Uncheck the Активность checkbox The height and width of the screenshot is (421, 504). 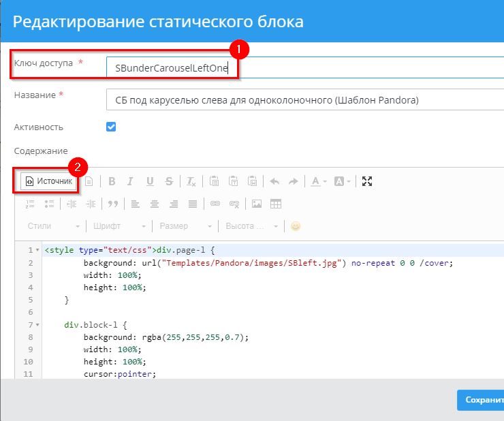pyautogui.click(x=112, y=127)
